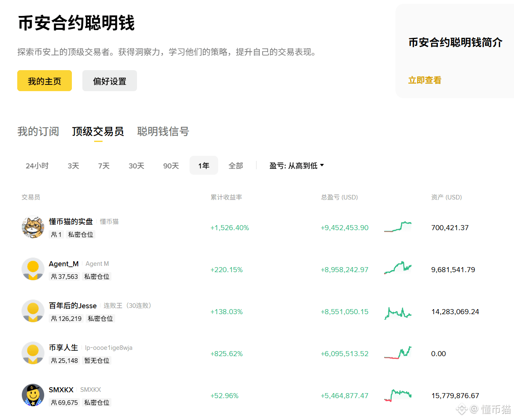Open SMXKX's smiley avatar

click(x=33, y=395)
